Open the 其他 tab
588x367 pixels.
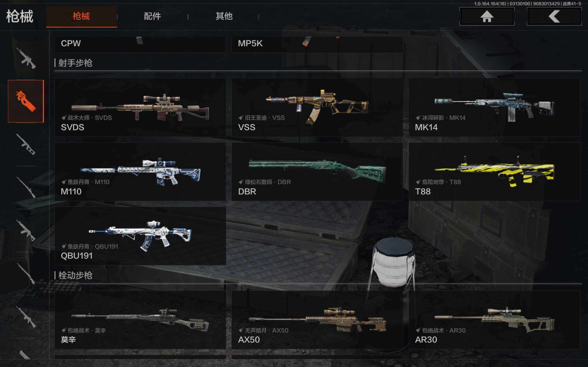coord(224,17)
